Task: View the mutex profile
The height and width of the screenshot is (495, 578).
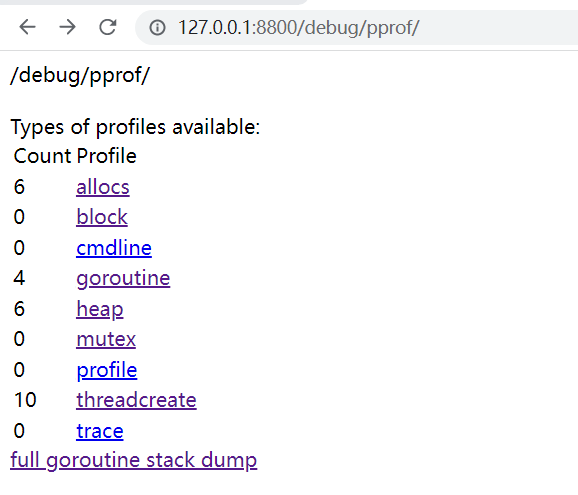Action: 106,339
